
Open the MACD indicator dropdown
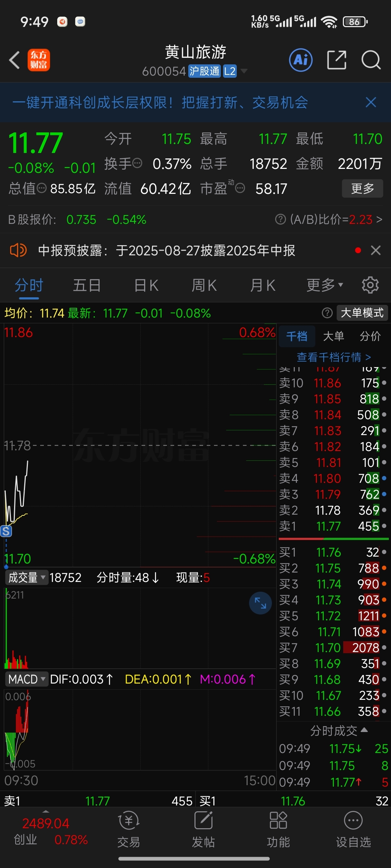[x=27, y=679]
